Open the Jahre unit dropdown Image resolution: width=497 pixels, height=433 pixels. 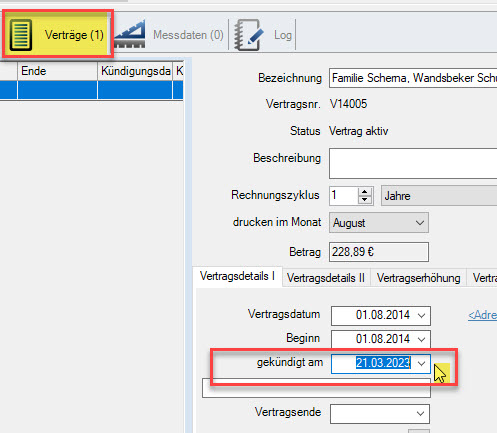tap(439, 196)
